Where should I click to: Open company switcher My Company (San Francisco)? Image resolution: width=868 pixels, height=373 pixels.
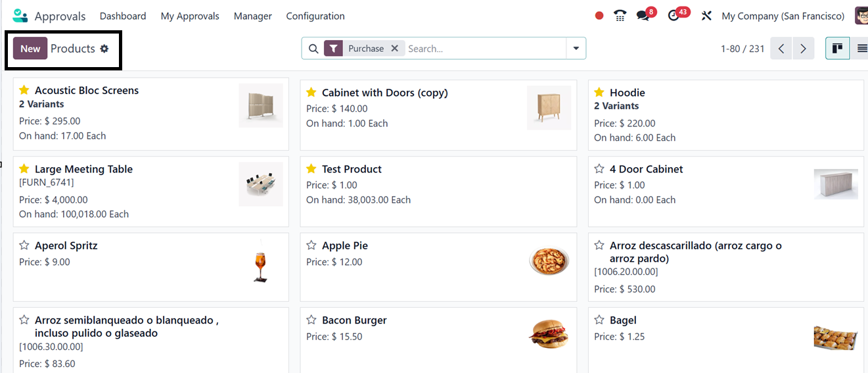tap(783, 16)
